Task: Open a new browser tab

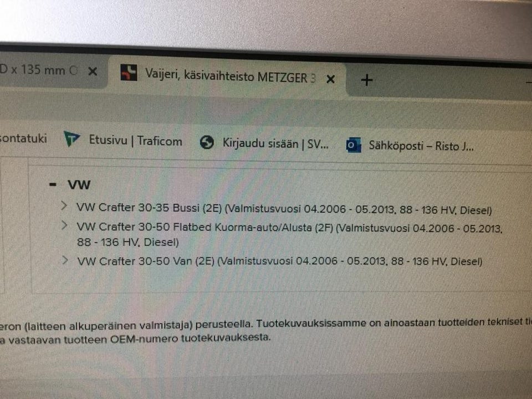Action: (x=367, y=80)
